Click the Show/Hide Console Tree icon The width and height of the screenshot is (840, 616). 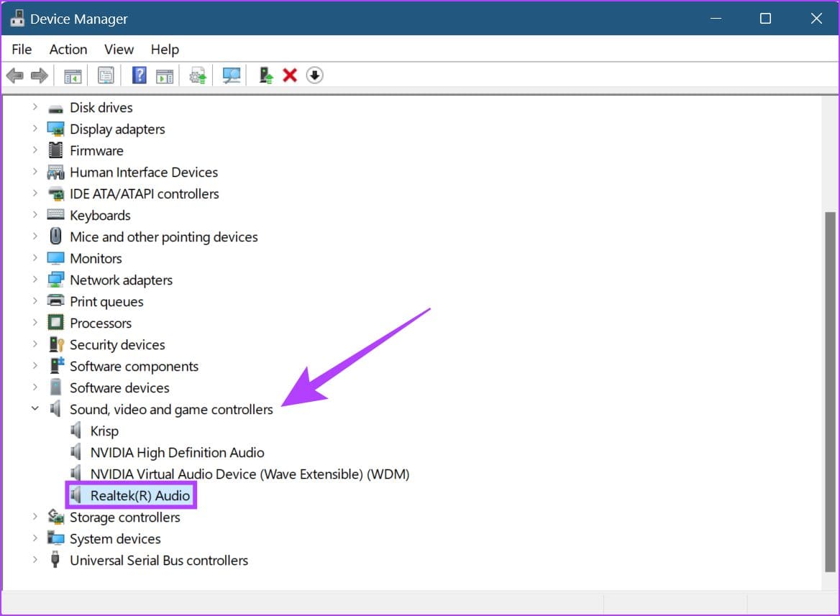pos(73,76)
